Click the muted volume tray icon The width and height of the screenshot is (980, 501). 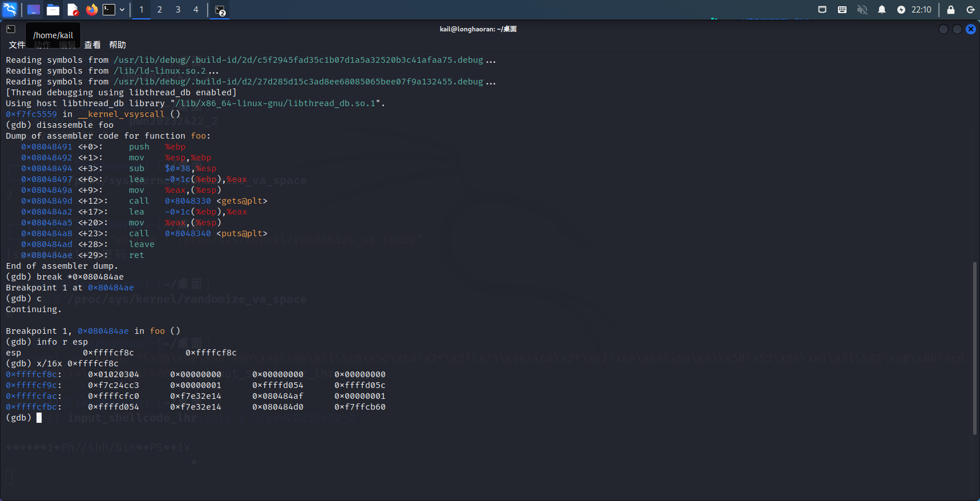(x=862, y=10)
